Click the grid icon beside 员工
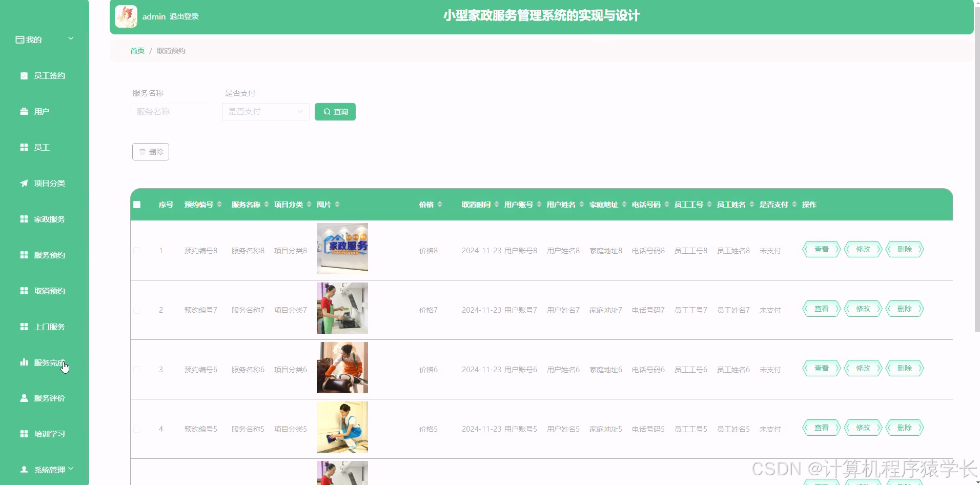This screenshot has width=980, height=485. tap(24, 147)
